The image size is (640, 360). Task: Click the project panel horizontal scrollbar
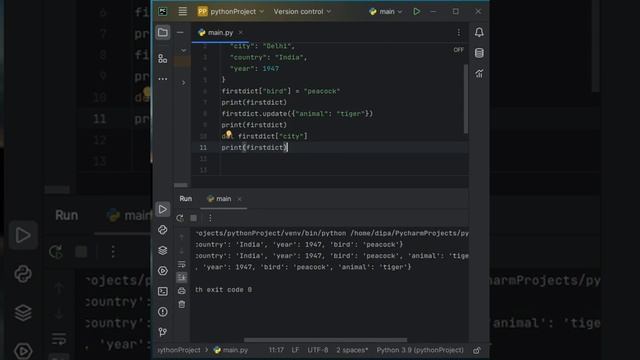[x=181, y=185]
